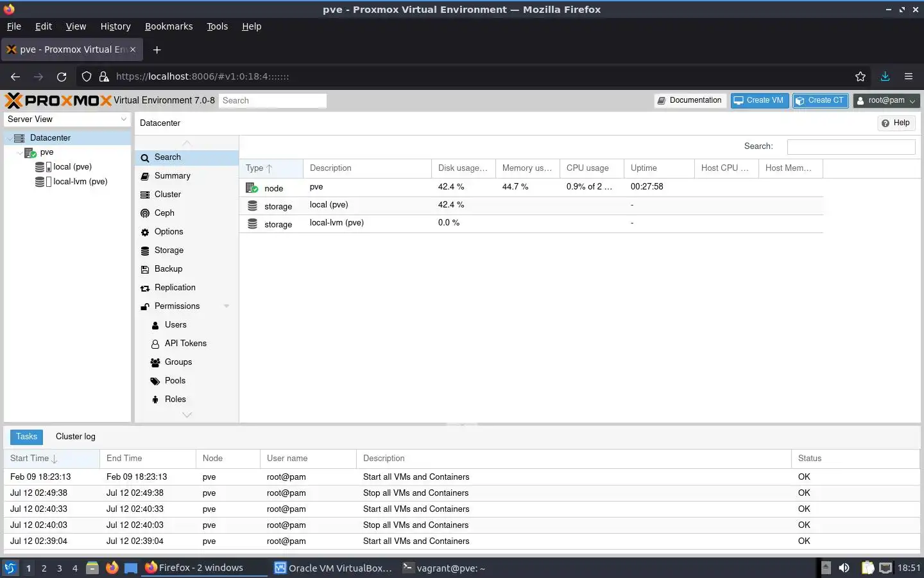
Task: Open the Cluster section icon
Action: coord(145,195)
